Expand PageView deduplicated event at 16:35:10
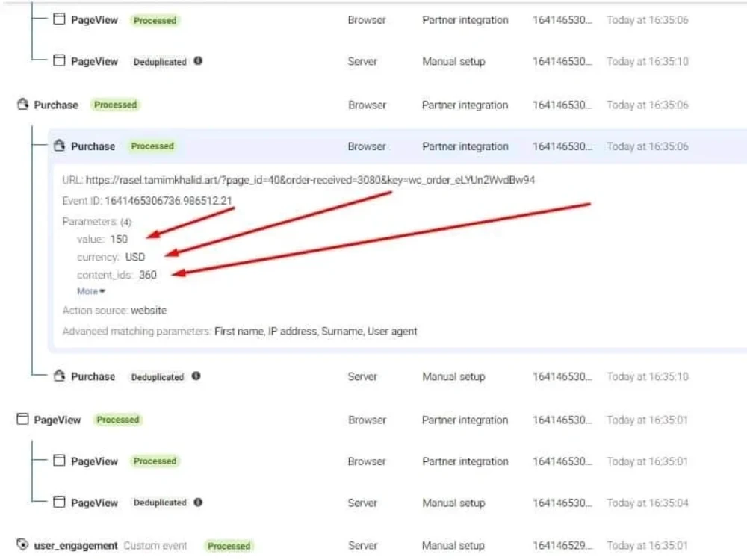747x560 pixels. tap(397, 61)
